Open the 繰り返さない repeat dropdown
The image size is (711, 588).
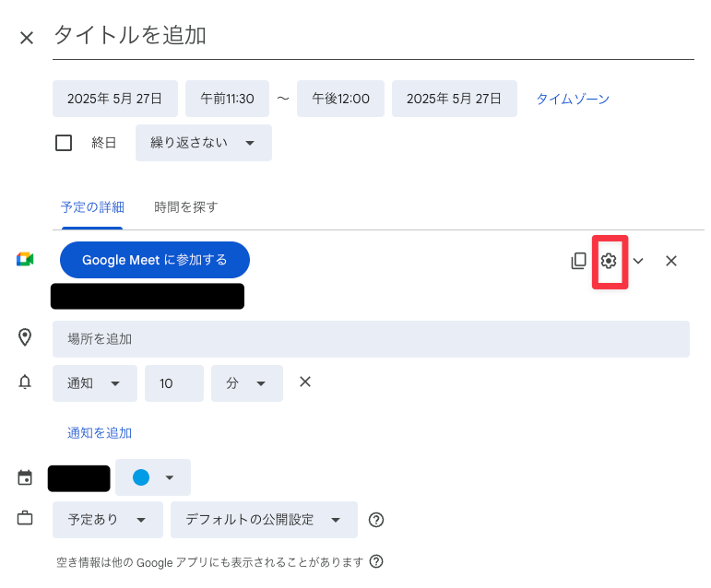click(204, 143)
